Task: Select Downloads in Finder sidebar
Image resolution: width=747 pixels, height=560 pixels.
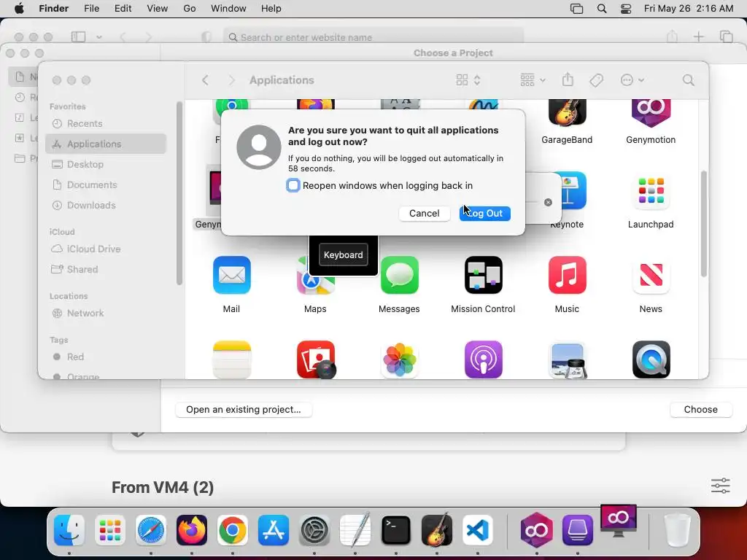Action: click(x=106, y=205)
